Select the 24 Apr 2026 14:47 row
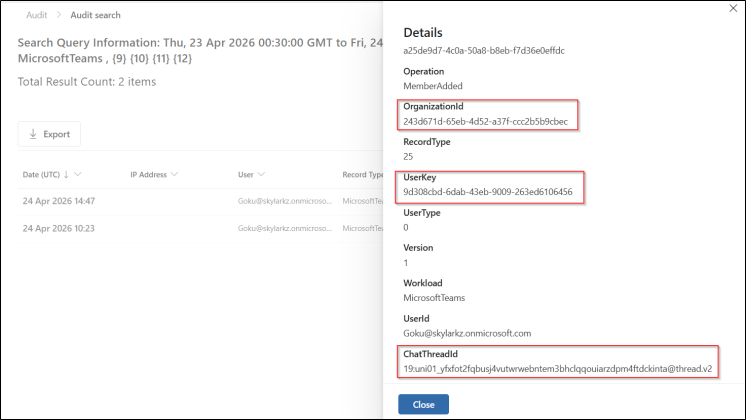This screenshot has width=746, height=420. [200, 201]
